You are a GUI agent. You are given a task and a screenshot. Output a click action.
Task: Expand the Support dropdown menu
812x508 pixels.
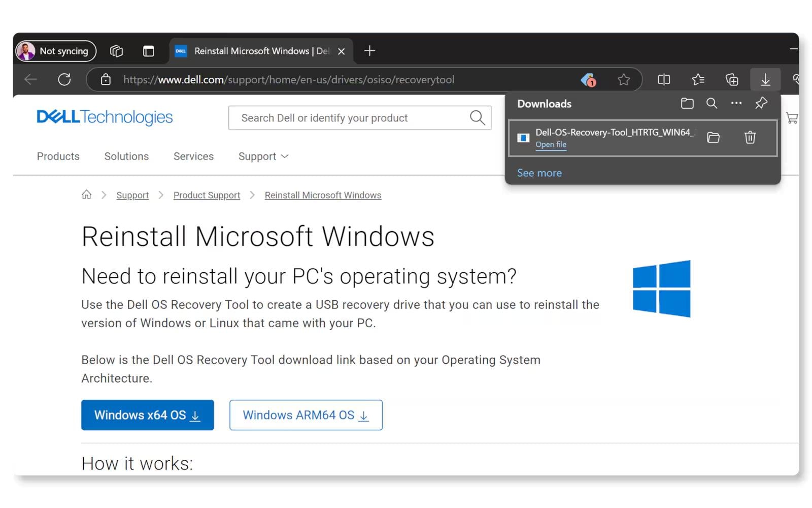click(263, 156)
